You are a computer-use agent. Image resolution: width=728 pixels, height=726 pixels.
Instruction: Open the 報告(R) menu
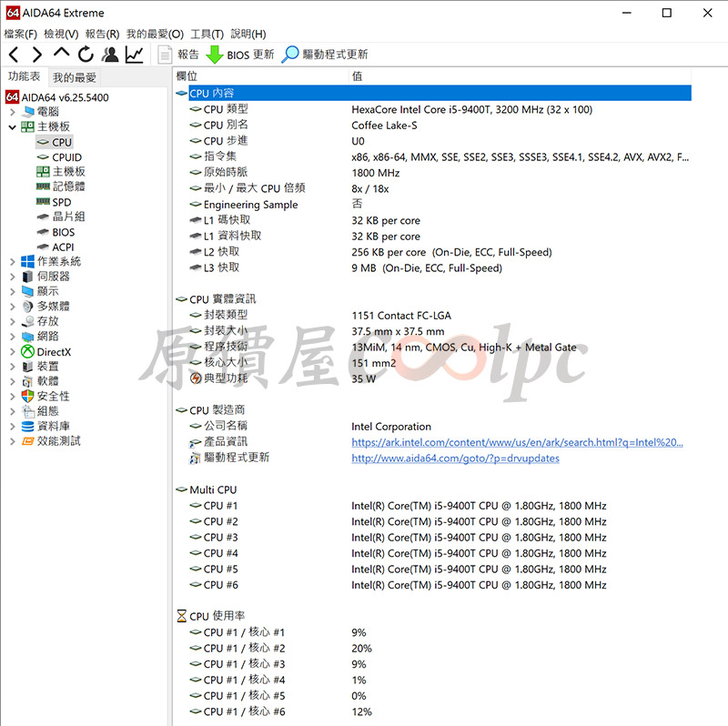pyautogui.click(x=102, y=34)
